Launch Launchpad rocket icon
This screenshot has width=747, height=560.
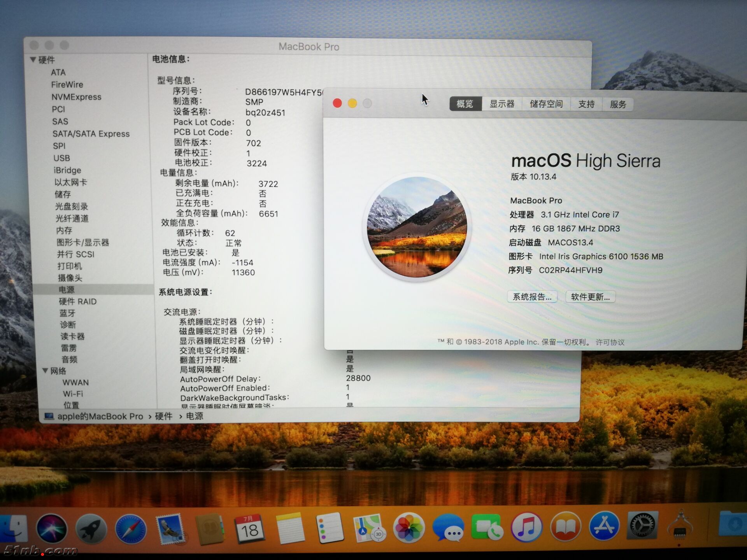pos(91,528)
